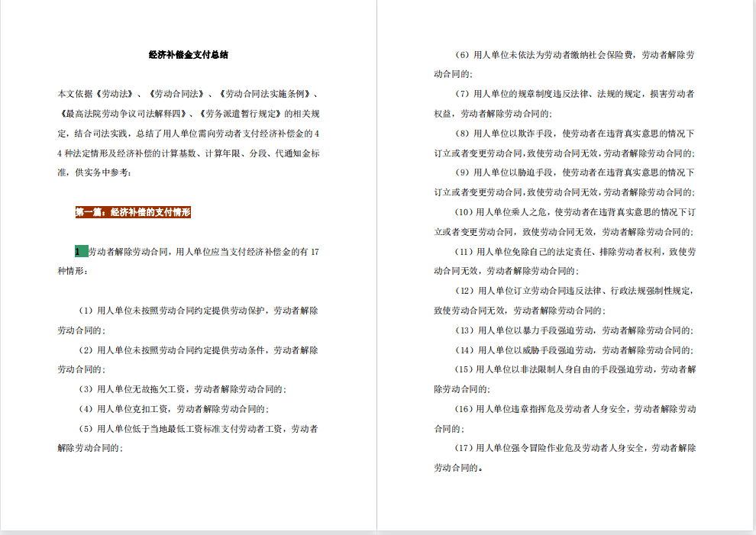Click item (3) 用人单位无故拖欠工资
The height and width of the screenshot is (535, 756).
183,389
